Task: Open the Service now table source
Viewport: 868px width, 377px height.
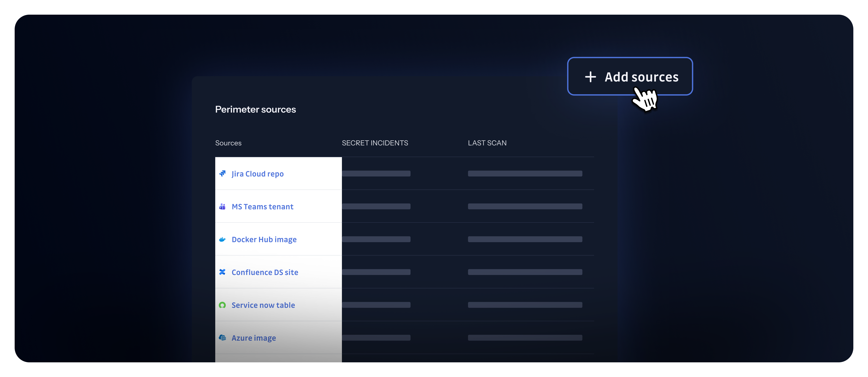Action: pos(263,305)
